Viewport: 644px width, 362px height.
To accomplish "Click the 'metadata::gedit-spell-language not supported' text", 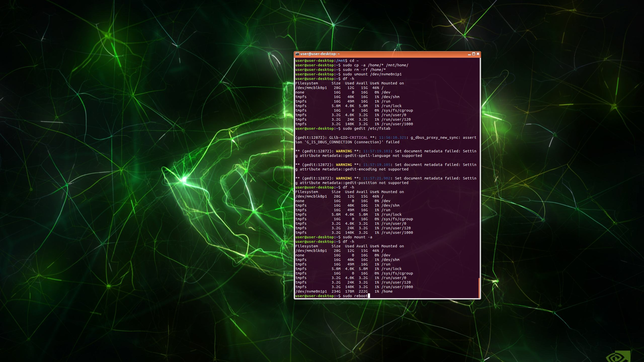I will 372,156.
